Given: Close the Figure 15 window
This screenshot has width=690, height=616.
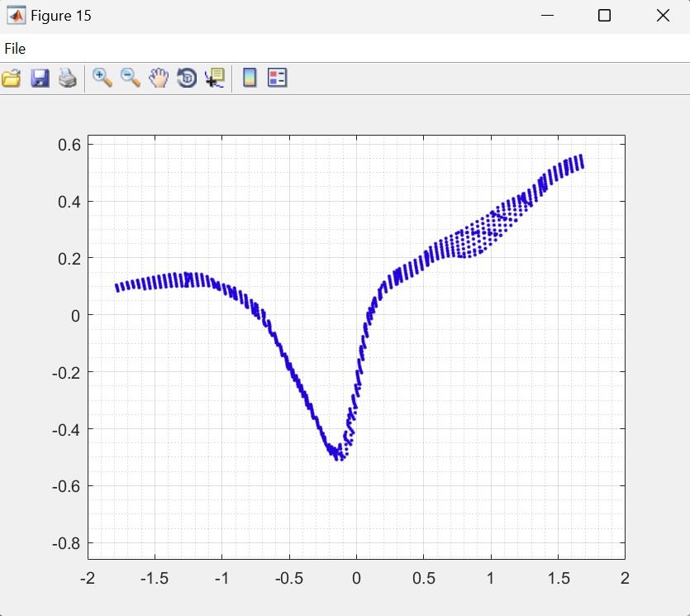Looking at the screenshot, I should pyautogui.click(x=663, y=16).
